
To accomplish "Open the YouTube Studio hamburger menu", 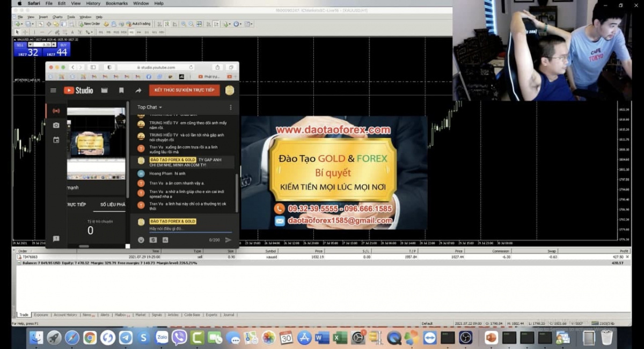I will 53,90.
